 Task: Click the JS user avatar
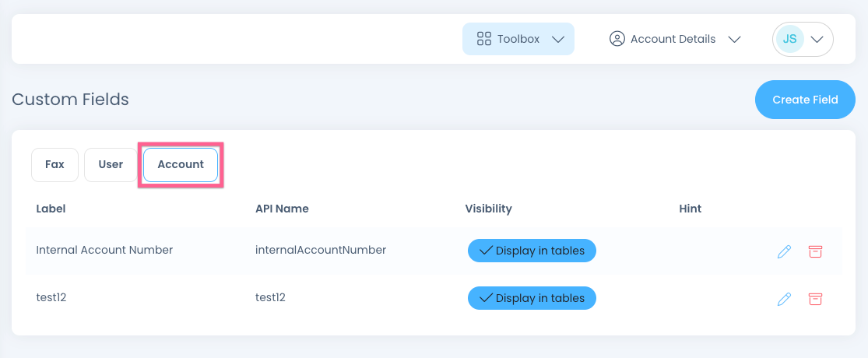coord(789,39)
